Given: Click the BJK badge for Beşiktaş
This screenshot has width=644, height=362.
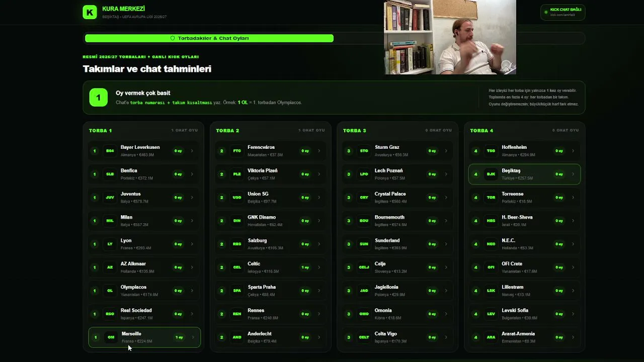Looking at the screenshot, I should click(x=491, y=174).
